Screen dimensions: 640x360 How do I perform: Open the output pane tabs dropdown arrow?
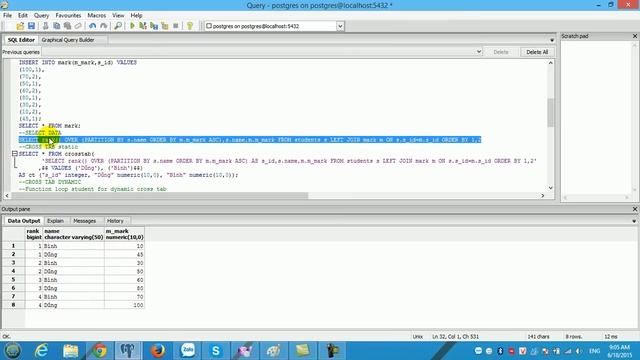point(634,221)
